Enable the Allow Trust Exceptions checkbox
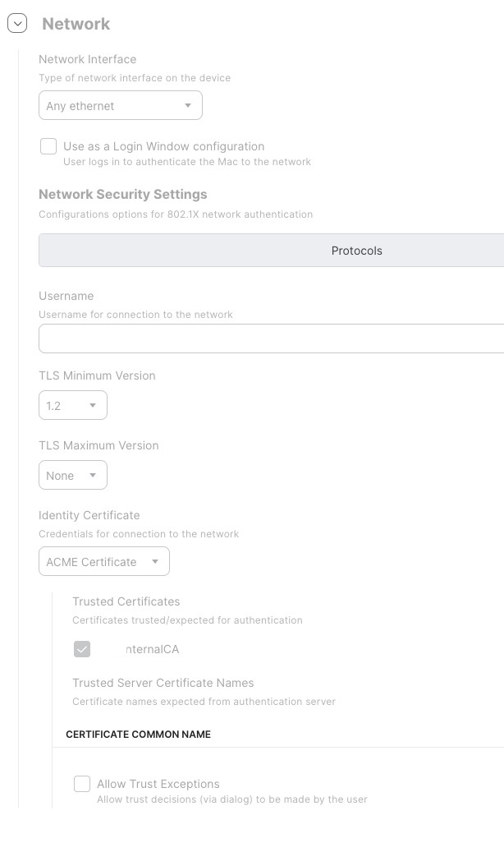Screen dimensions: 504x843 pos(82,784)
